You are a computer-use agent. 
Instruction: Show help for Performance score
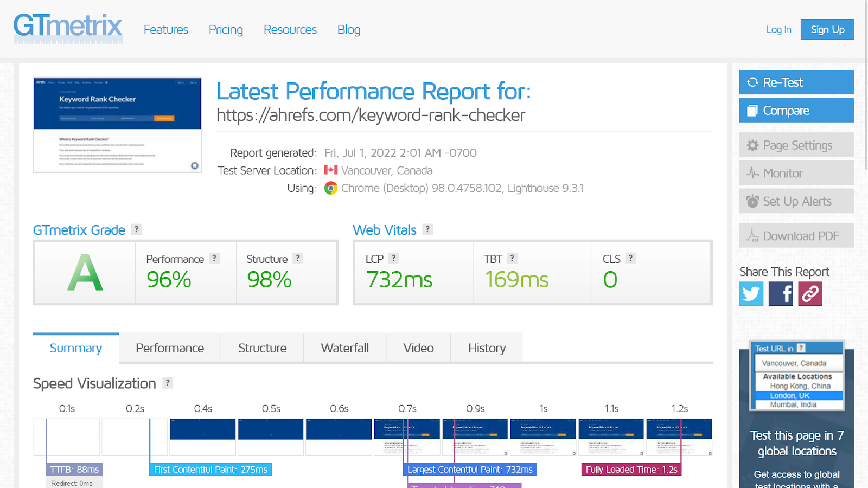pyautogui.click(x=214, y=258)
